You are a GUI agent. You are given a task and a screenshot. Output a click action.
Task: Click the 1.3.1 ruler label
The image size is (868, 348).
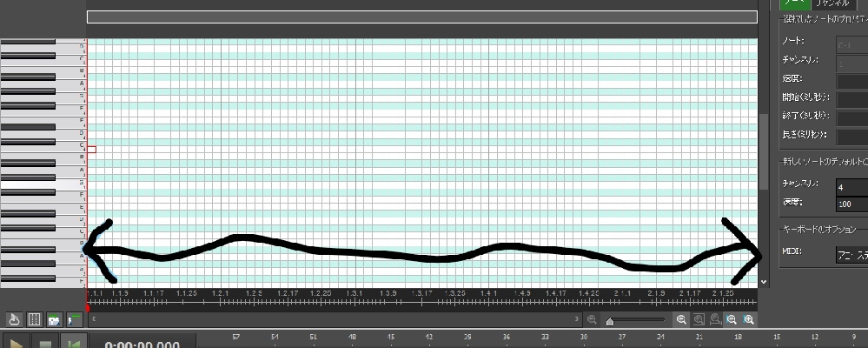pyautogui.click(x=354, y=292)
